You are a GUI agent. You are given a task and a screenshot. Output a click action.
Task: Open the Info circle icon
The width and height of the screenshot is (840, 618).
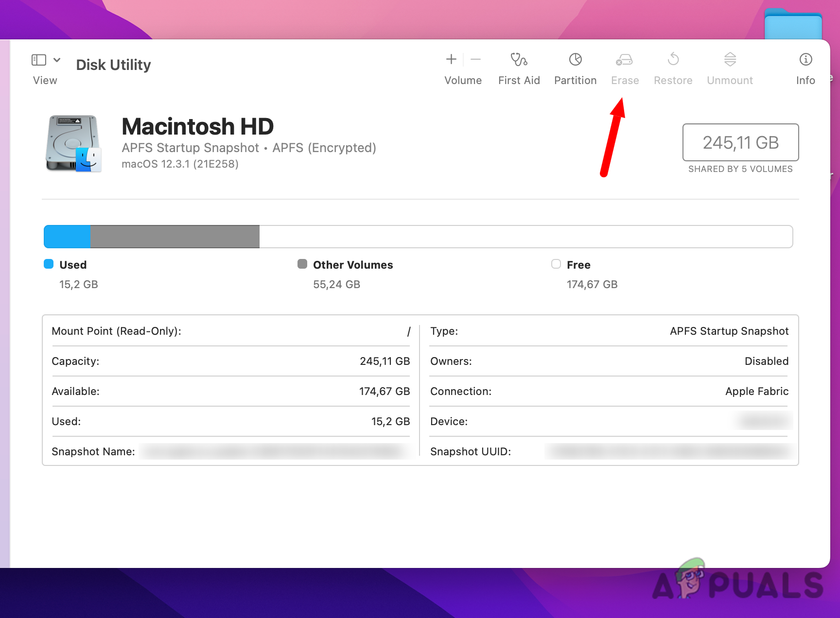[805, 59]
